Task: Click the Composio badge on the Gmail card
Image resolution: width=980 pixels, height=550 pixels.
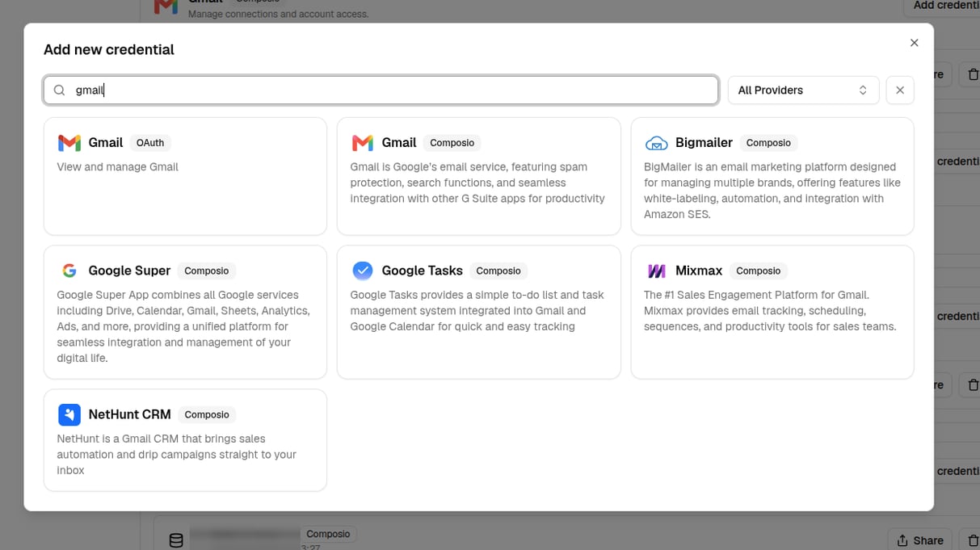Action: (452, 143)
